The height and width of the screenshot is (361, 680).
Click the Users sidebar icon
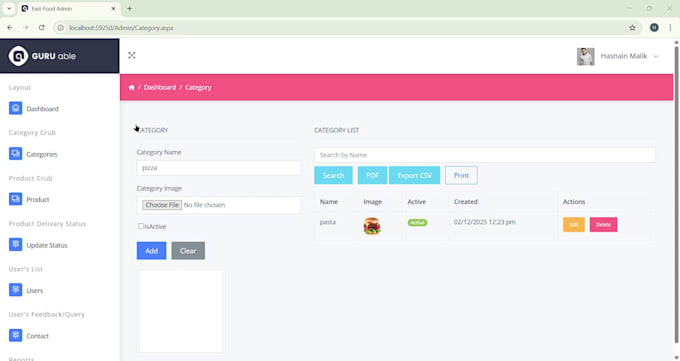point(16,290)
